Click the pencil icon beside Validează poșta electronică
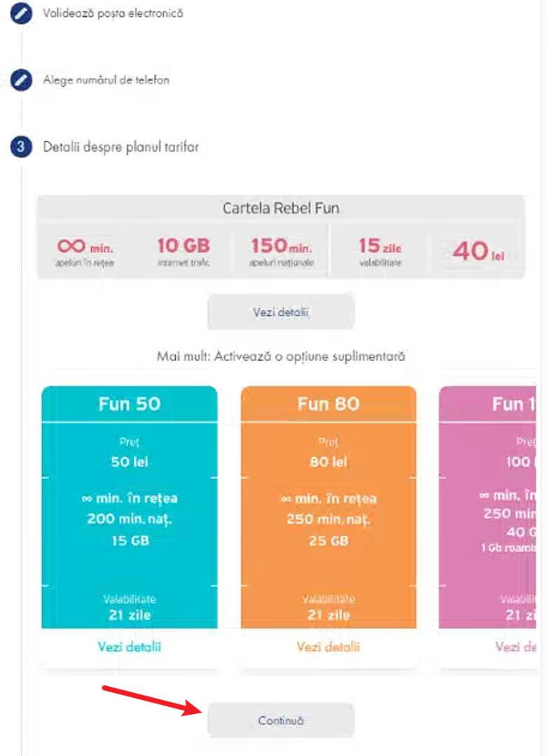This screenshot has height=756, width=547. click(x=22, y=14)
